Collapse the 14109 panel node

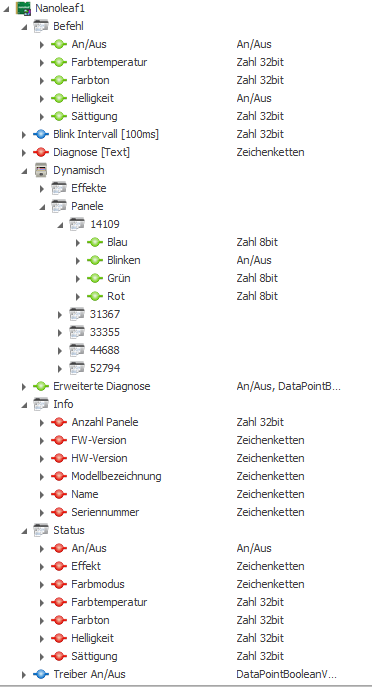pyautogui.click(x=60, y=225)
